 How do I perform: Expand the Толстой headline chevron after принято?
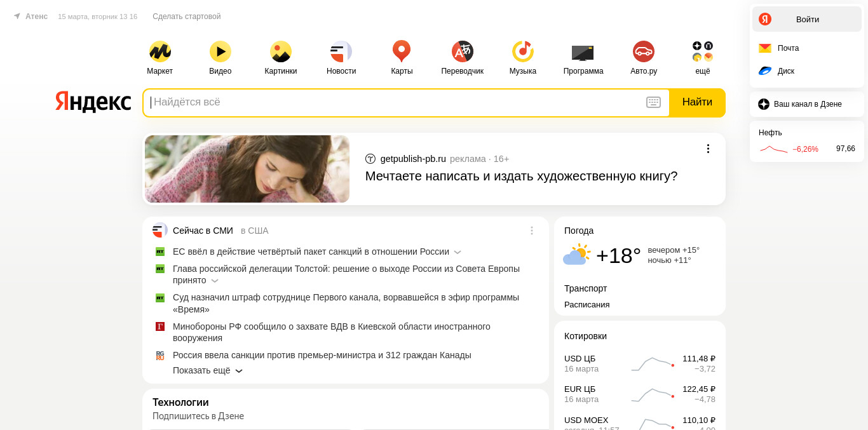(215, 281)
